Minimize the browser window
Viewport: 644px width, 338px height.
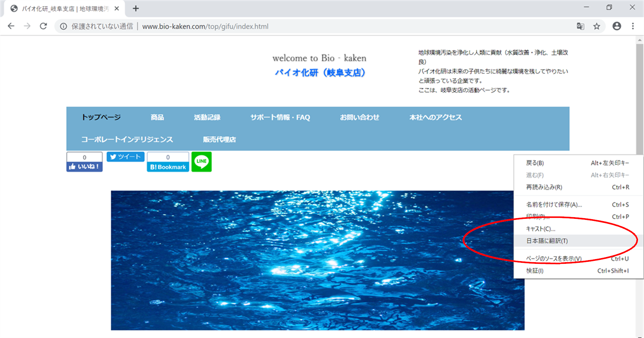pyautogui.click(x=586, y=7)
